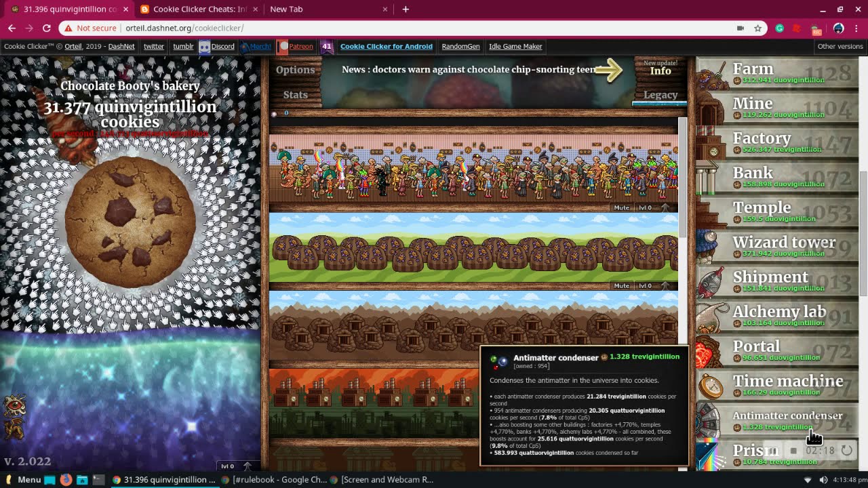This screenshot has width=868, height=488.
Task: Click the purple 41 badge in top bar
Action: tap(327, 46)
